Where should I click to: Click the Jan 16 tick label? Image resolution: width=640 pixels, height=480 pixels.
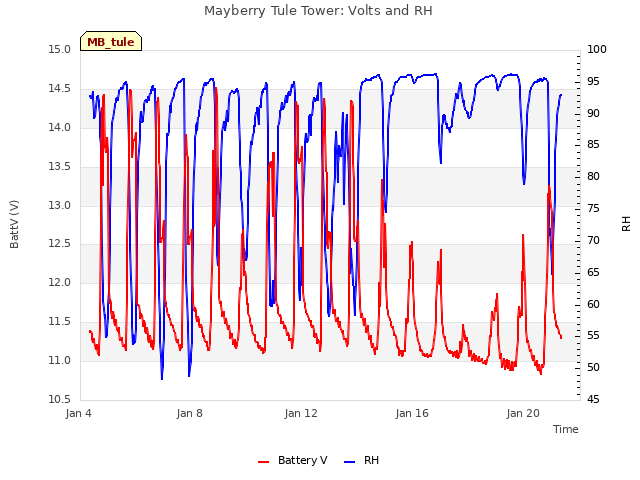coord(412,413)
